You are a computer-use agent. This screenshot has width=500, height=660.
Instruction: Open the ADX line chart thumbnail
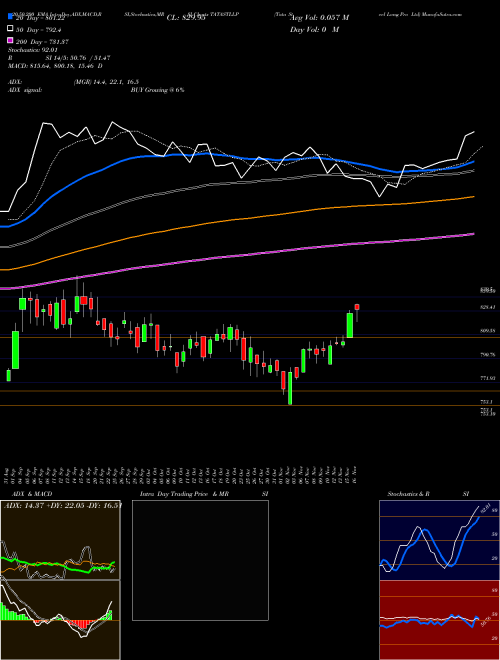point(60,540)
